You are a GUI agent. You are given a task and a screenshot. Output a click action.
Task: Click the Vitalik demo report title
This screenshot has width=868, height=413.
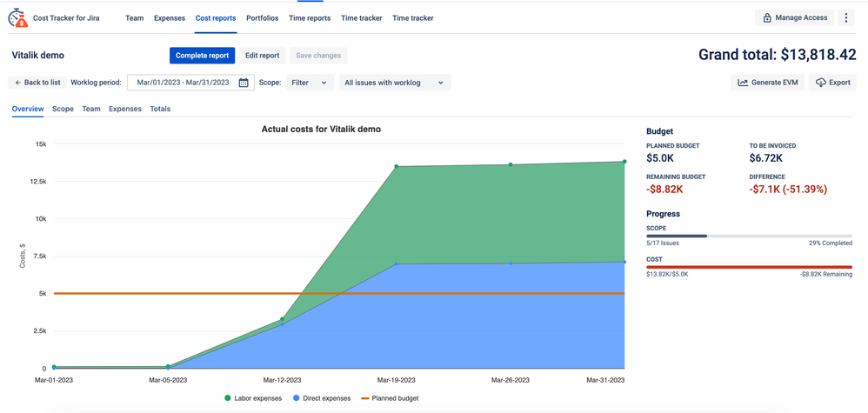tap(37, 56)
